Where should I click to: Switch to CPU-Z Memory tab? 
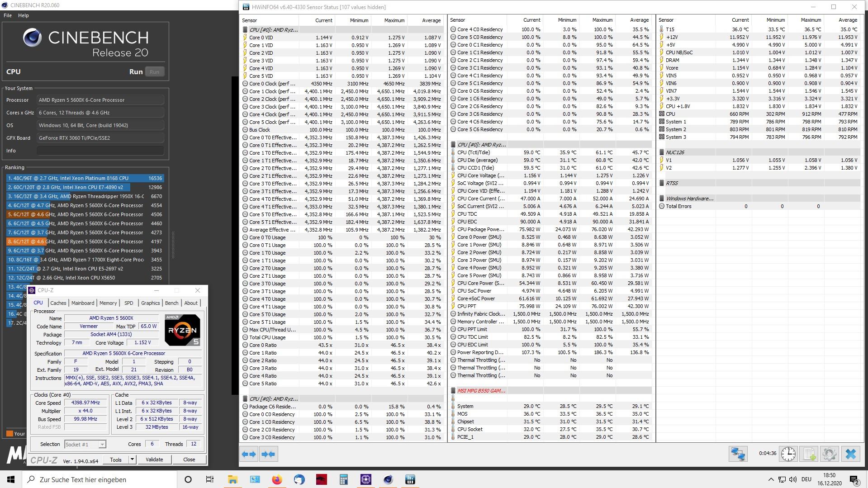(108, 303)
